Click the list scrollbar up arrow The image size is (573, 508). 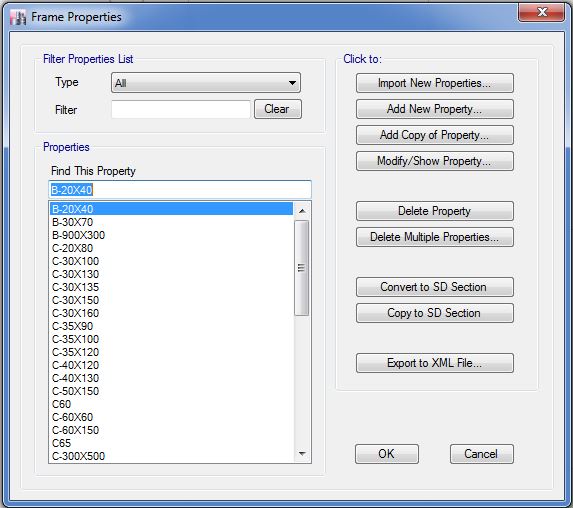302,211
